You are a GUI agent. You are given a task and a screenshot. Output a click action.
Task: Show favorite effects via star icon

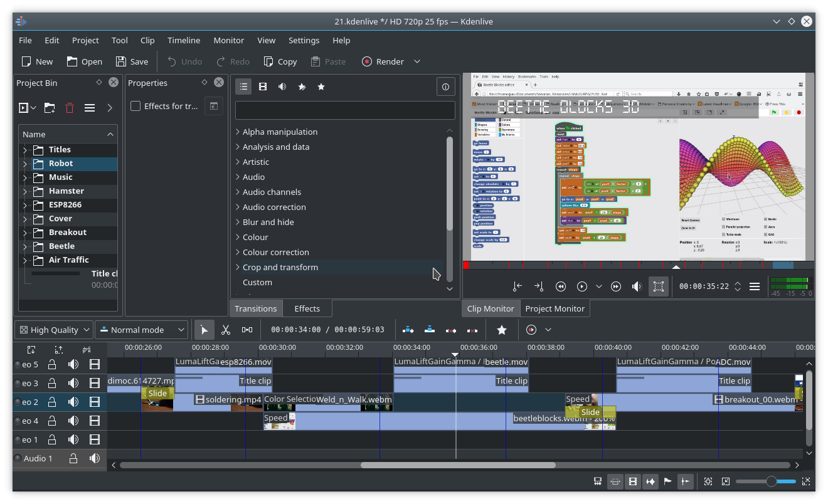[321, 87]
